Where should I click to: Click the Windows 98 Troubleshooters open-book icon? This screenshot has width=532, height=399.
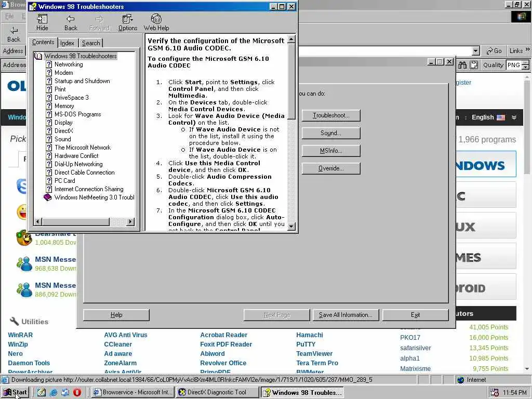tap(38, 56)
